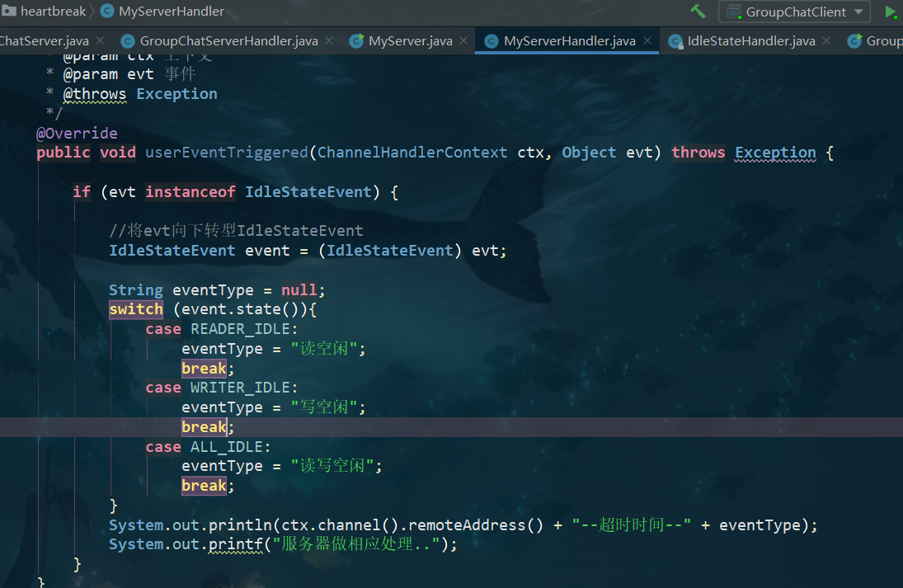Click the WRITER_IDLE case label
Screen dimensions: 903x588
(240, 388)
